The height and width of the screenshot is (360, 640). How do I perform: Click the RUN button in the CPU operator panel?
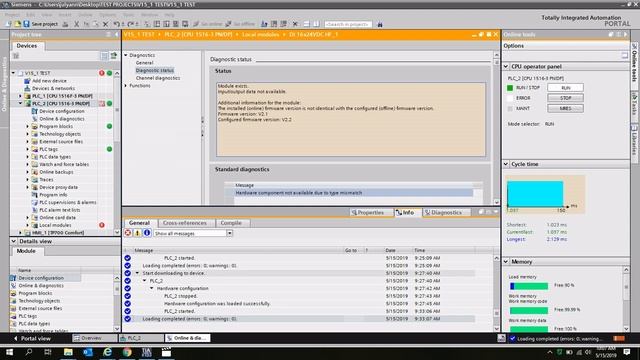click(565, 88)
